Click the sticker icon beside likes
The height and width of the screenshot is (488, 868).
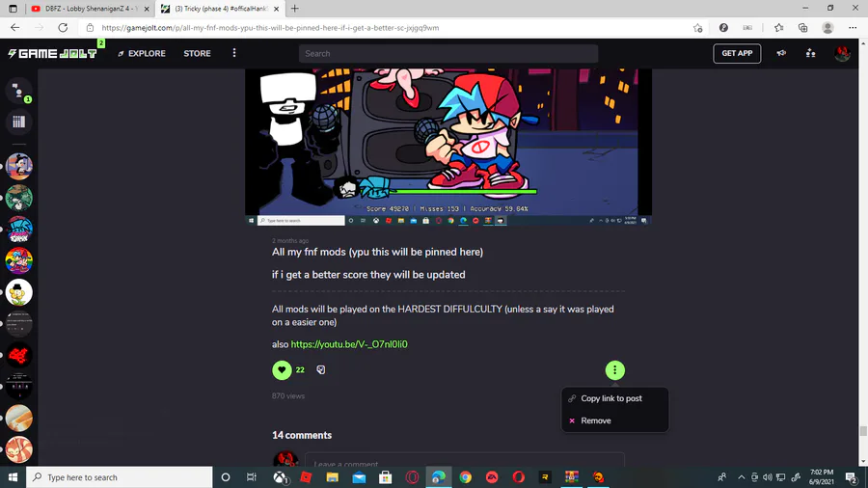(321, 369)
